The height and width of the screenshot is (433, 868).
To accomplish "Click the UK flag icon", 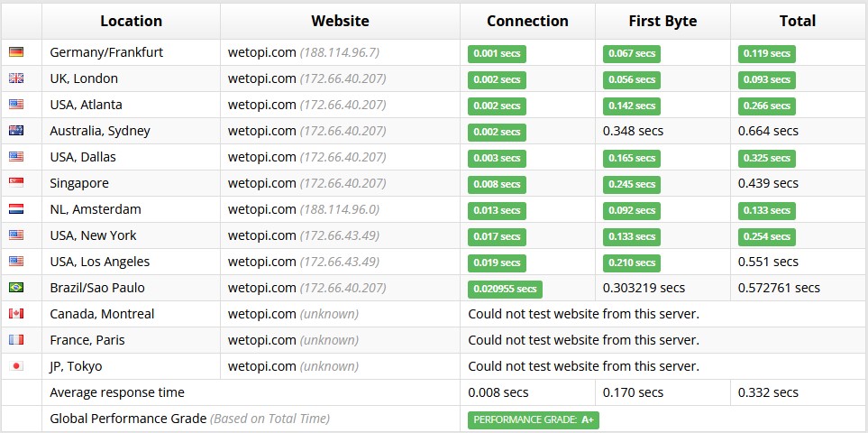I will click(16, 78).
